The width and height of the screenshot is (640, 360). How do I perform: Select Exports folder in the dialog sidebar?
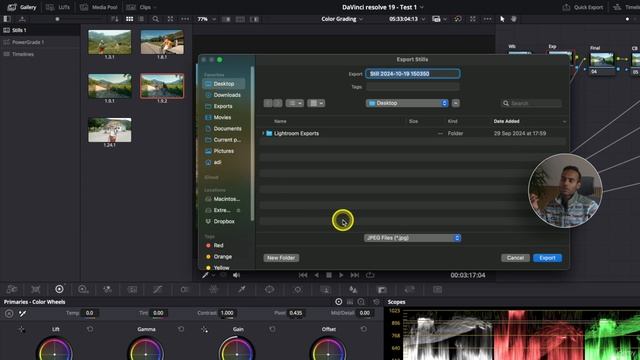[x=224, y=106]
